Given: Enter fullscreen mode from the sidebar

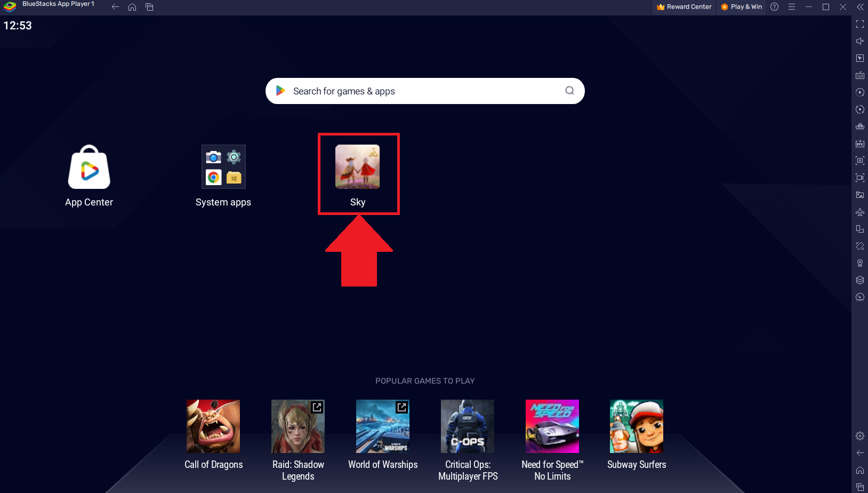Looking at the screenshot, I should click(859, 24).
